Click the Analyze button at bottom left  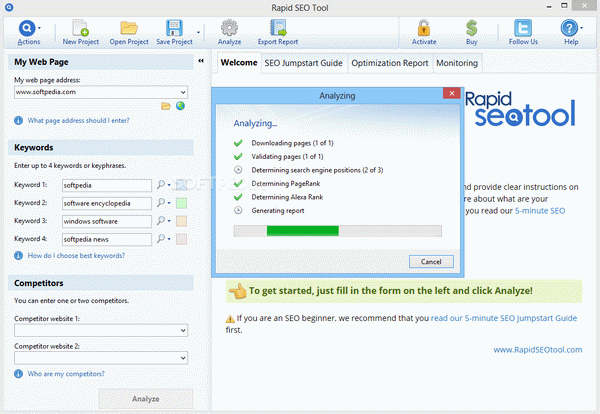tap(146, 399)
